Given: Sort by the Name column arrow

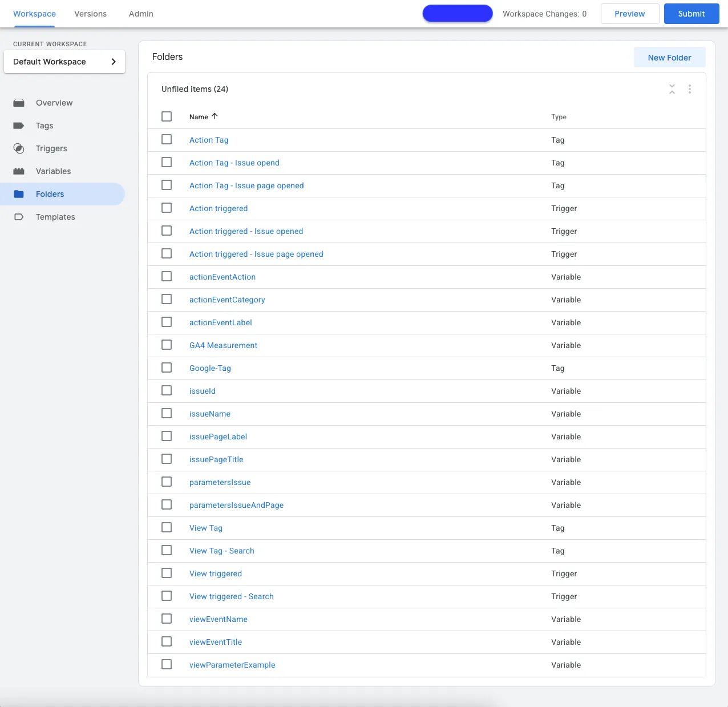Looking at the screenshot, I should tap(215, 116).
